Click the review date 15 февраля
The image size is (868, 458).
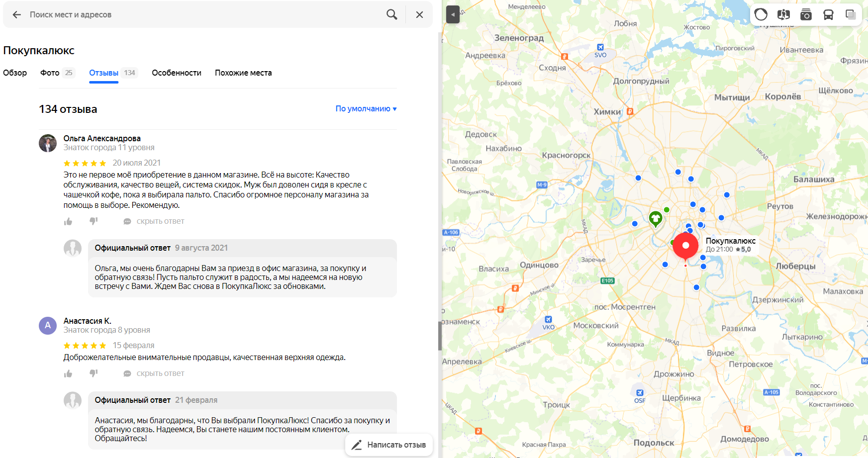coord(133,346)
